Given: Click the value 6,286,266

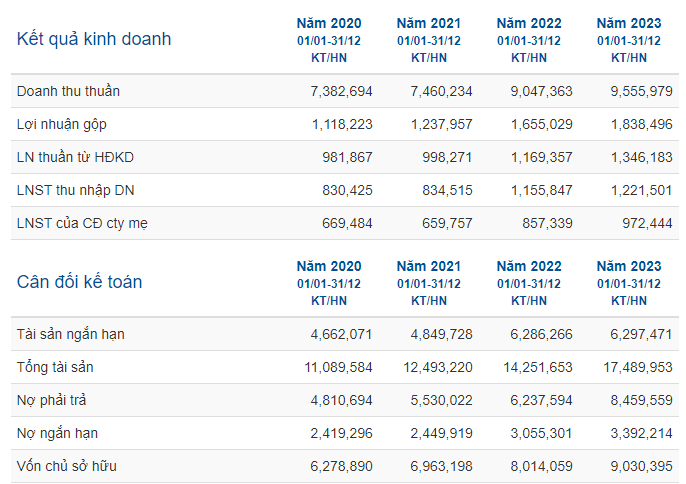Looking at the screenshot, I should [x=541, y=335].
